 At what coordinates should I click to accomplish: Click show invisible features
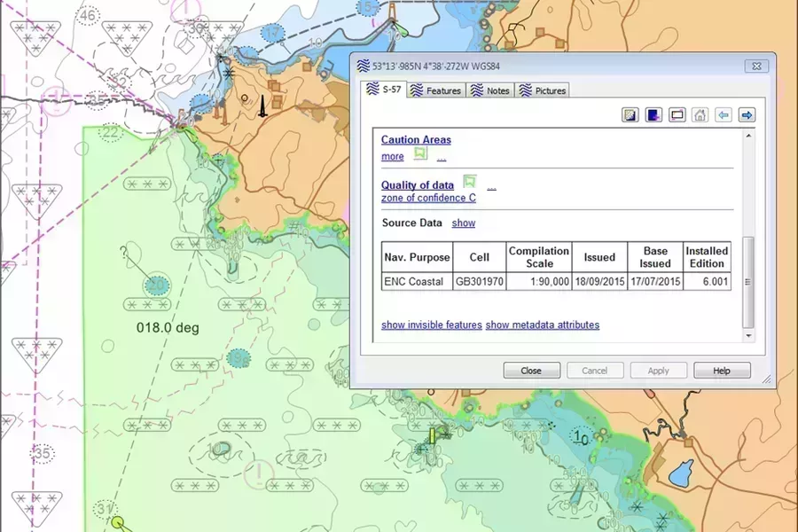430,325
